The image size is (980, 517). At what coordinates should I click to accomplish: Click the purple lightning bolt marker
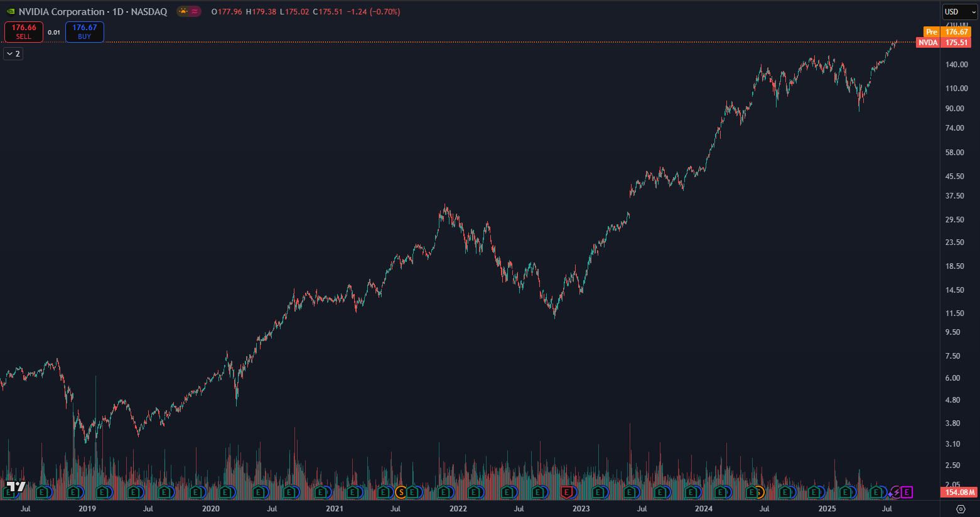[896, 493]
